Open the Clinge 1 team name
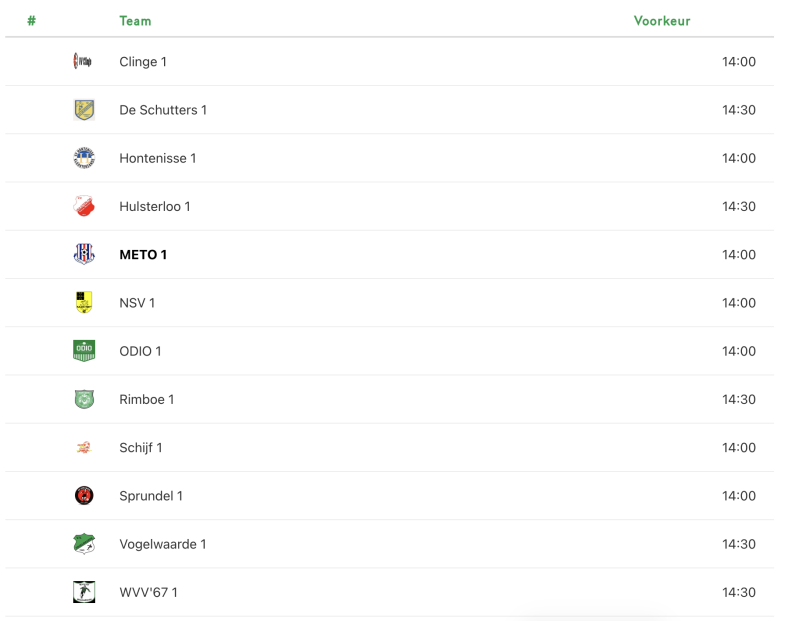The width and height of the screenshot is (799, 621). coord(143,62)
